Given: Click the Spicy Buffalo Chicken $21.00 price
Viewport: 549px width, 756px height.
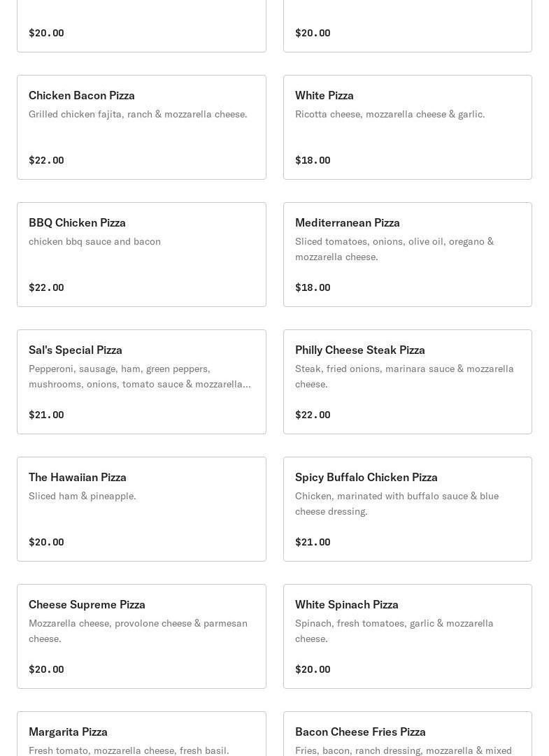Looking at the screenshot, I should [x=313, y=542].
